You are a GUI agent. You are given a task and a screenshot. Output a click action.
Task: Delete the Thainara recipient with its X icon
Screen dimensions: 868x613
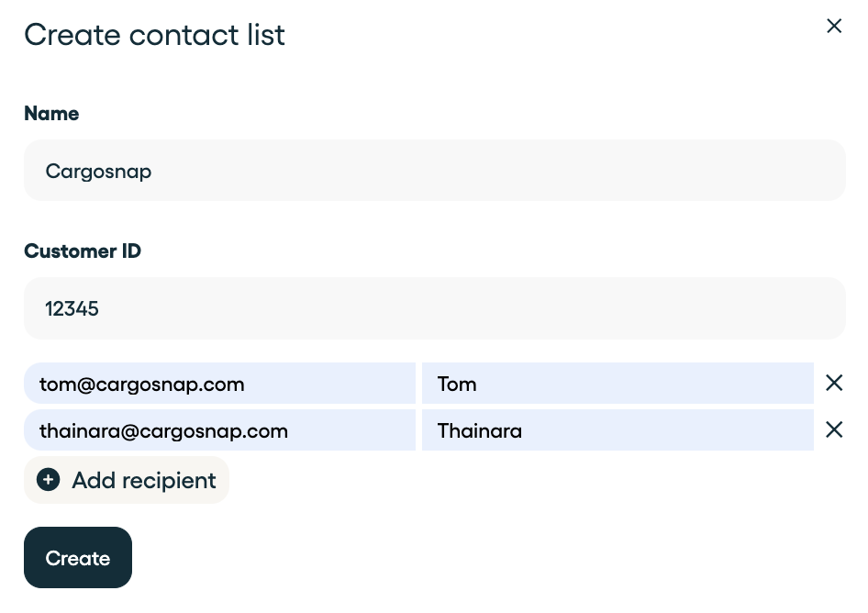[834, 429]
